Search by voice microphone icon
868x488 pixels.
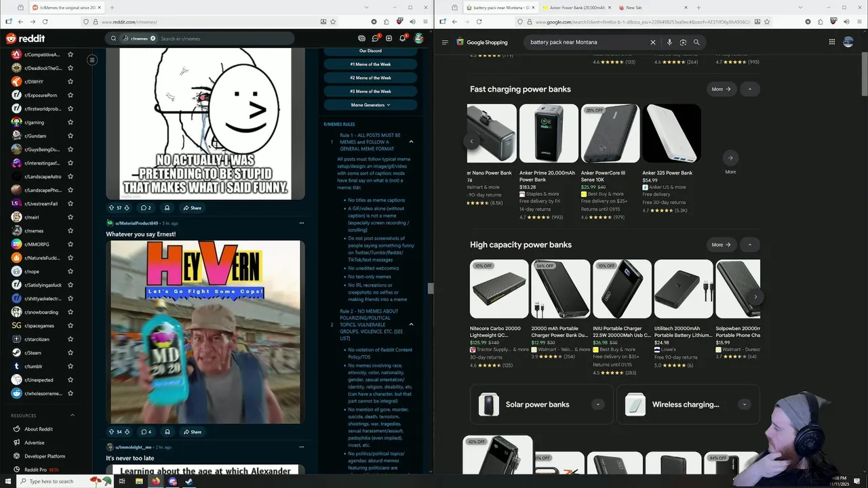[x=669, y=42]
